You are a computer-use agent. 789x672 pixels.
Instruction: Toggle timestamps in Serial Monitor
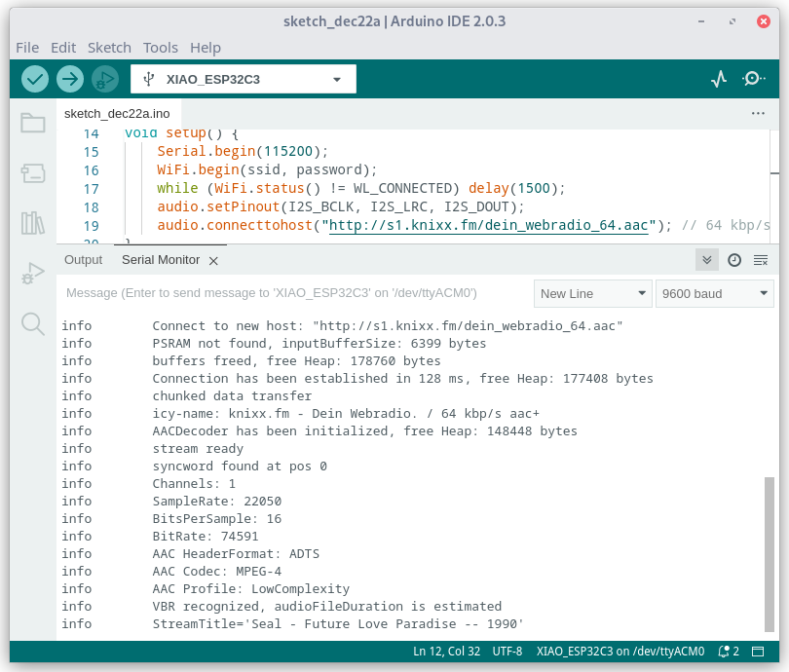coord(733,260)
